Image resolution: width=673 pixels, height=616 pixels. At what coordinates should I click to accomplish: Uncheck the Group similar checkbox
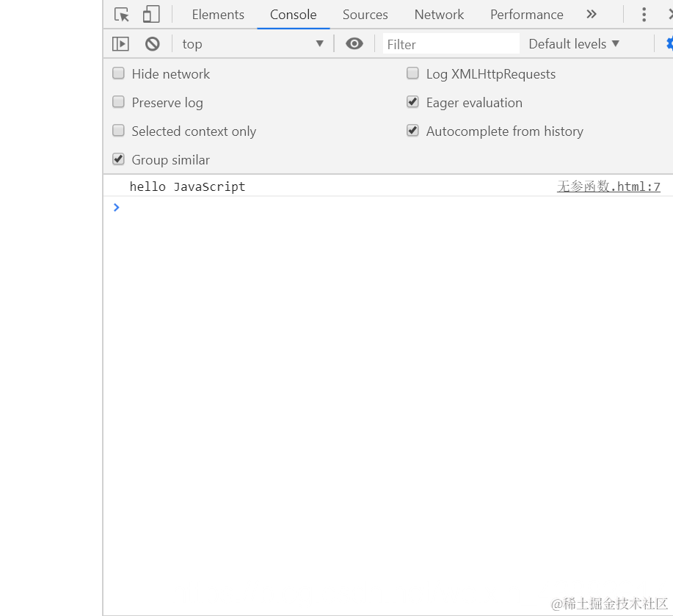pyautogui.click(x=118, y=159)
